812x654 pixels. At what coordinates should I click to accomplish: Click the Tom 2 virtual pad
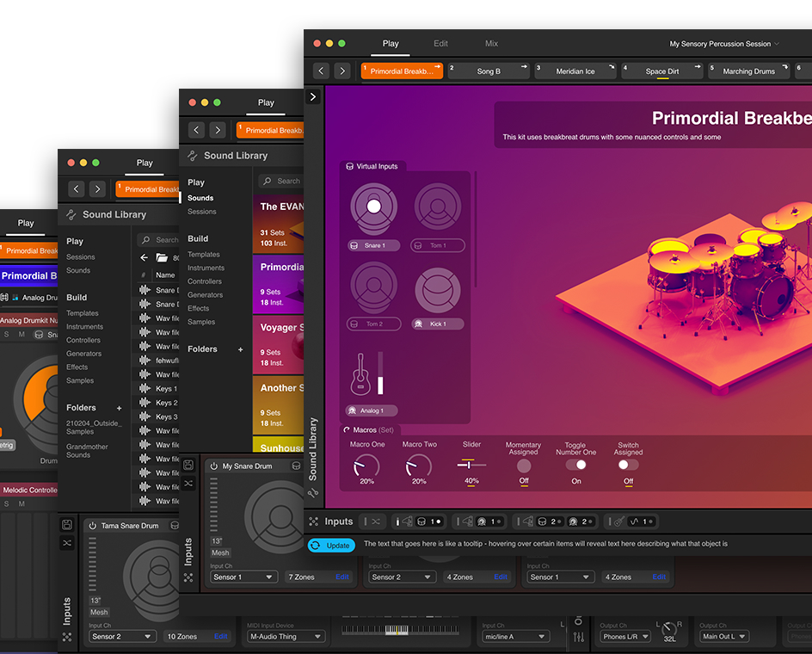[374, 286]
